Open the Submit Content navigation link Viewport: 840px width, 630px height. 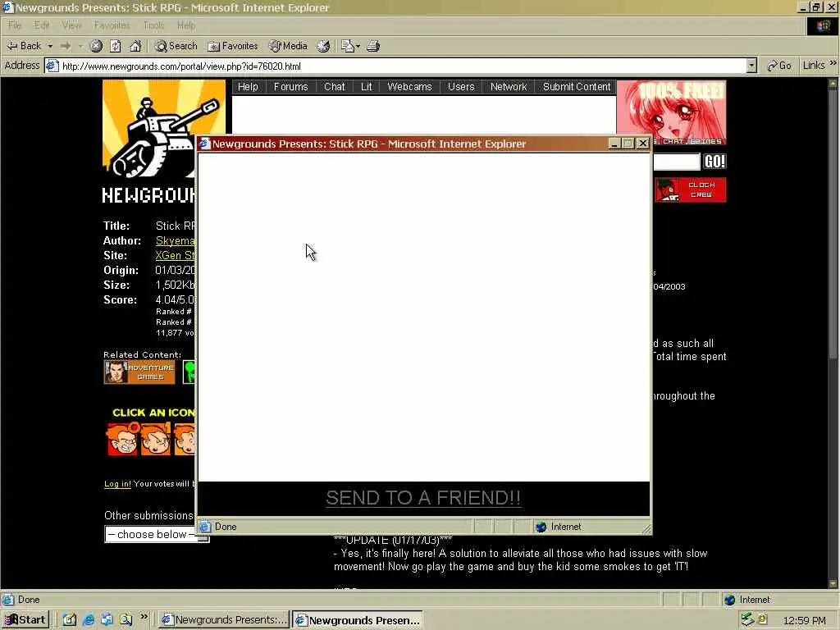coord(577,87)
